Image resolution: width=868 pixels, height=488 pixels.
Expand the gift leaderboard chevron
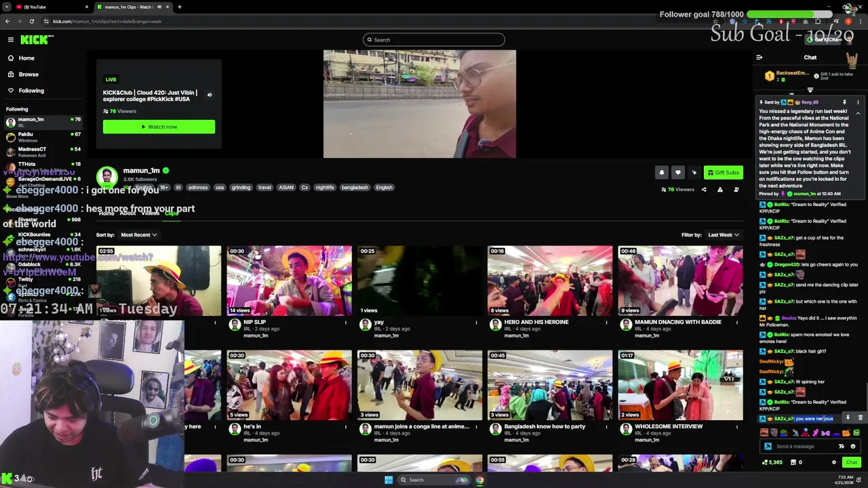(810, 89)
